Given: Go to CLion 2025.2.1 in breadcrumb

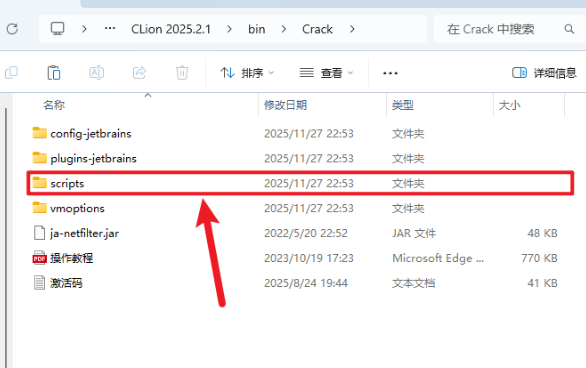Looking at the screenshot, I should pyautogui.click(x=171, y=29).
